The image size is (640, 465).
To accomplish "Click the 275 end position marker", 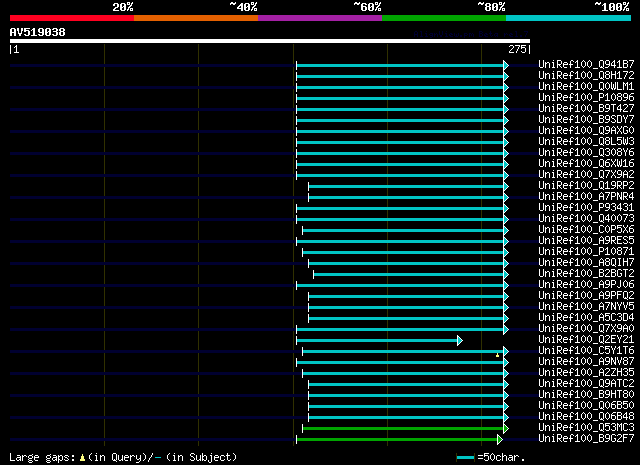I will click(x=519, y=49).
